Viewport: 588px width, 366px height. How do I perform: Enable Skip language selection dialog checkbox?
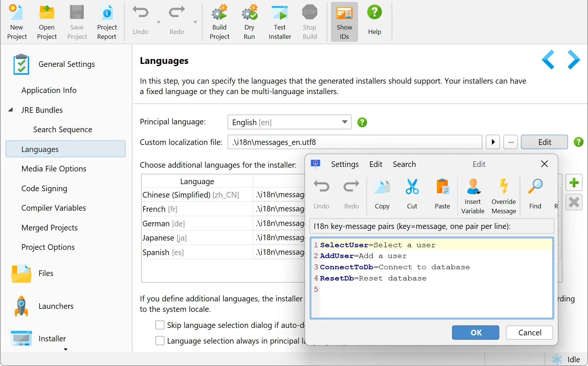coord(160,325)
